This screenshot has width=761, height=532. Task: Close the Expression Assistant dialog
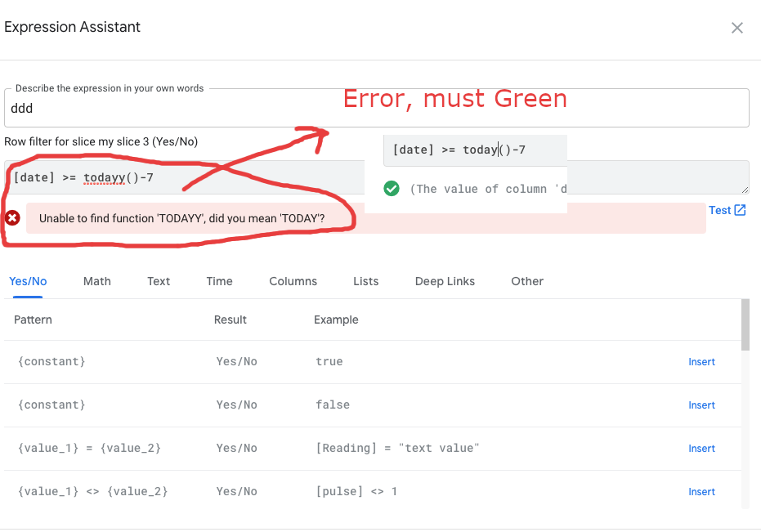736,28
